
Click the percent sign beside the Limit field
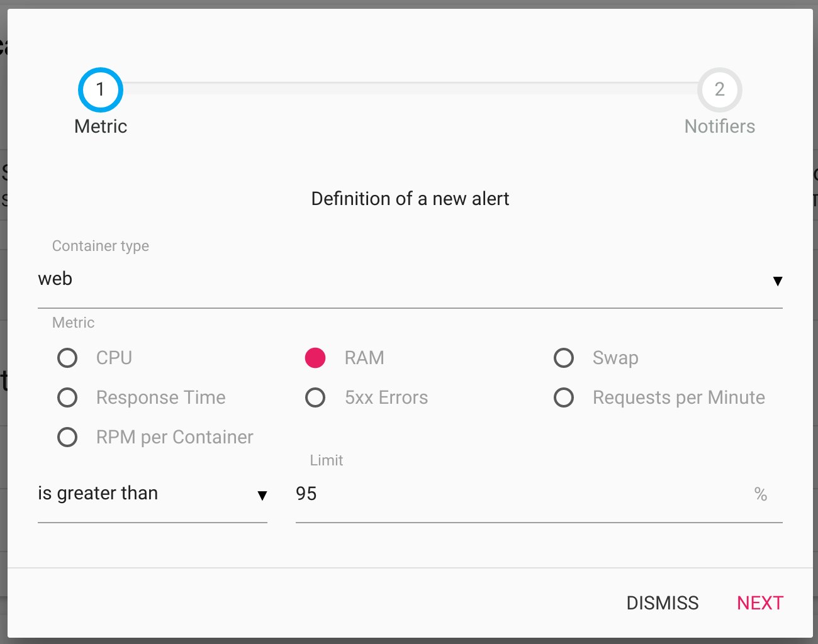(x=761, y=494)
